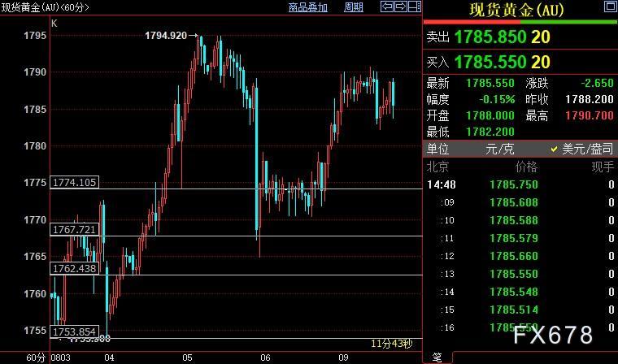The width and height of the screenshot is (618, 364).
Task: Click the 现手 column header
Action: (603, 167)
